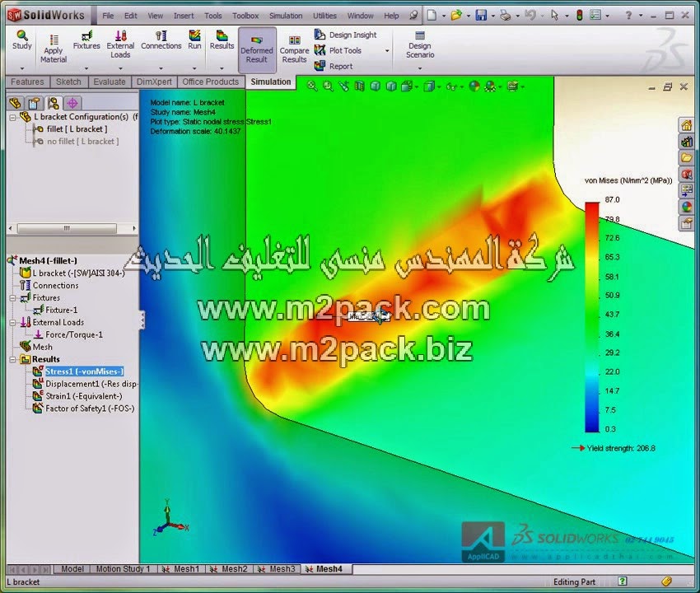Open Plot Tools
This screenshot has height=593, width=700.
338,50
